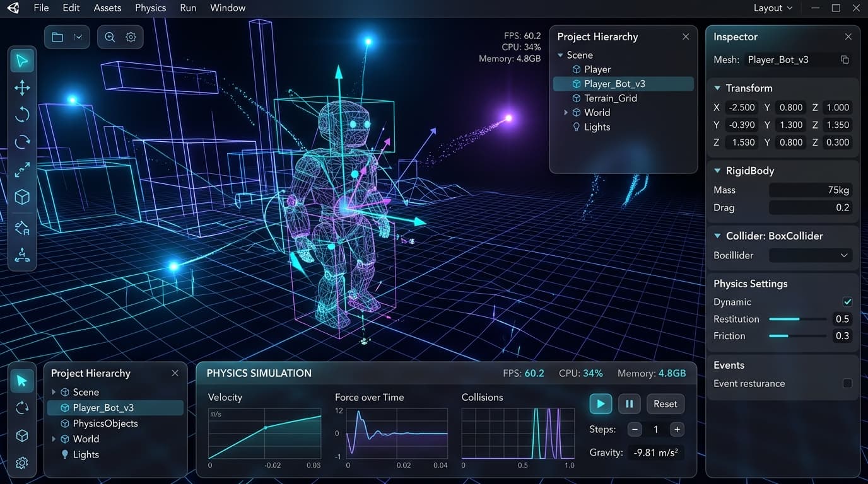The height and width of the screenshot is (484, 868).
Task: Open the Edit menu
Action: (71, 8)
